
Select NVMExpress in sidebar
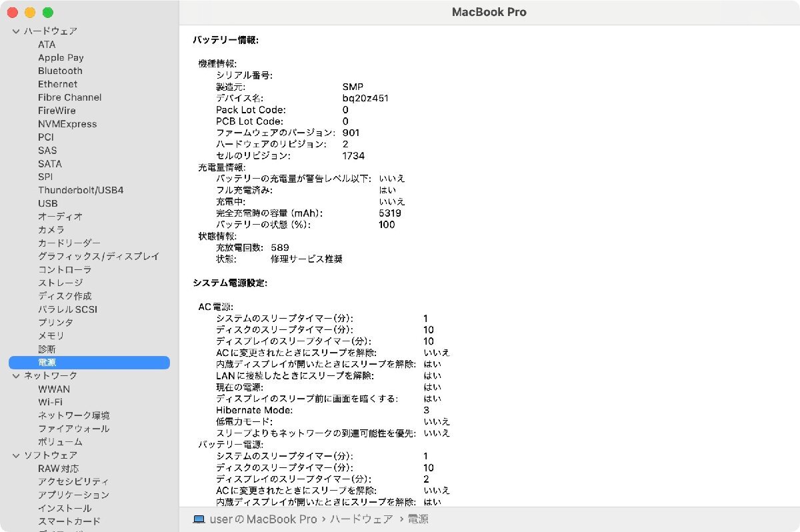[x=67, y=124]
